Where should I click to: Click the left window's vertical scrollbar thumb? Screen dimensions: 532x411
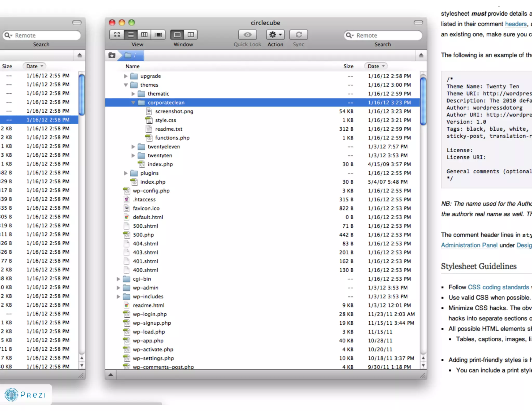coord(82,95)
